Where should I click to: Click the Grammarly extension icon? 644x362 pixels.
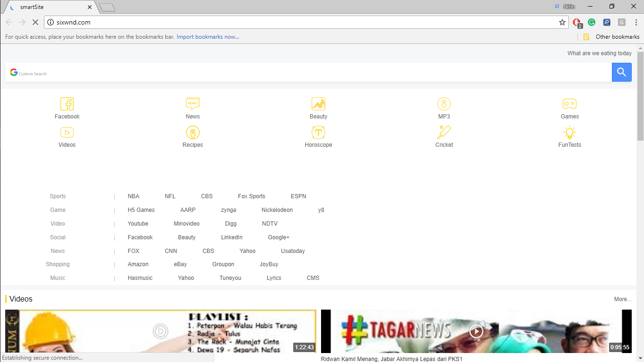(592, 22)
